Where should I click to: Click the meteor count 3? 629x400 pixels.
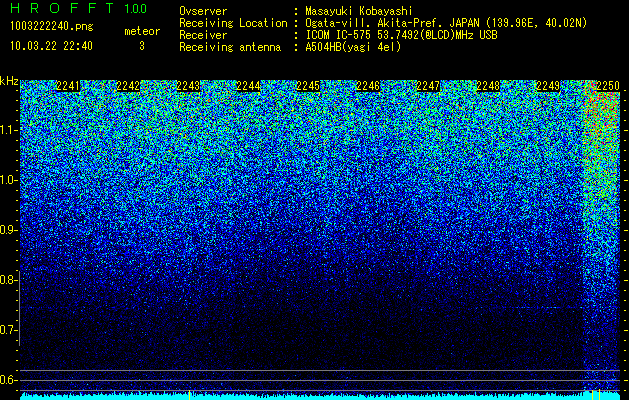point(142,46)
